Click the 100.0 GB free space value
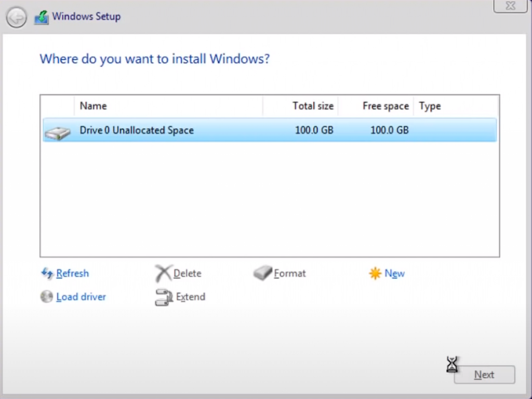 pos(390,130)
